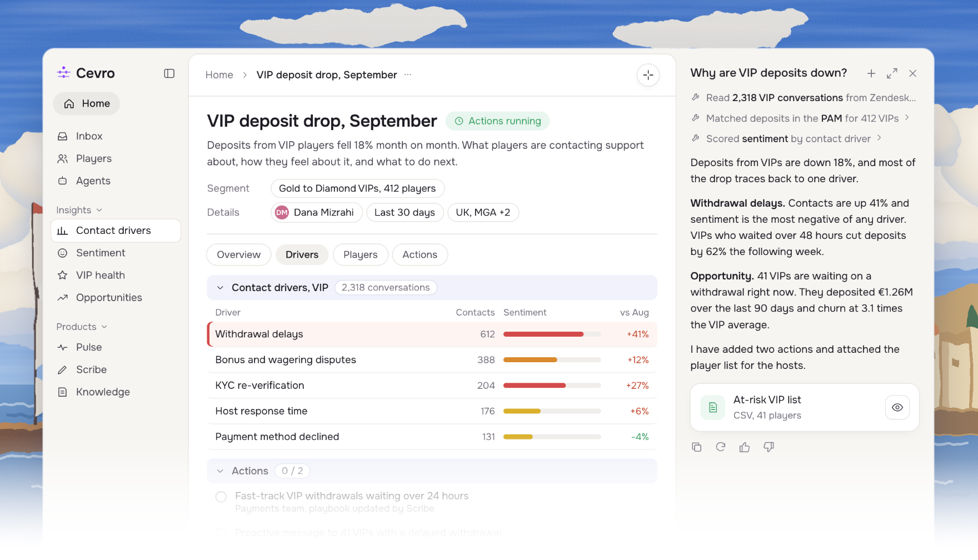Collapse the Actions section chevron

click(x=220, y=471)
